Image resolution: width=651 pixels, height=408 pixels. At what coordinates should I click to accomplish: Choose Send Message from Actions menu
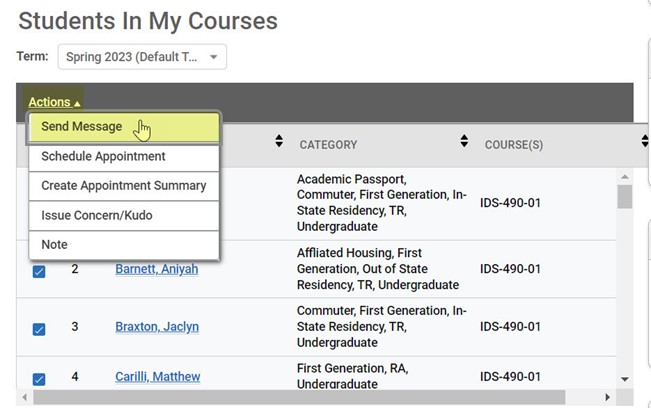pos(82,127)
